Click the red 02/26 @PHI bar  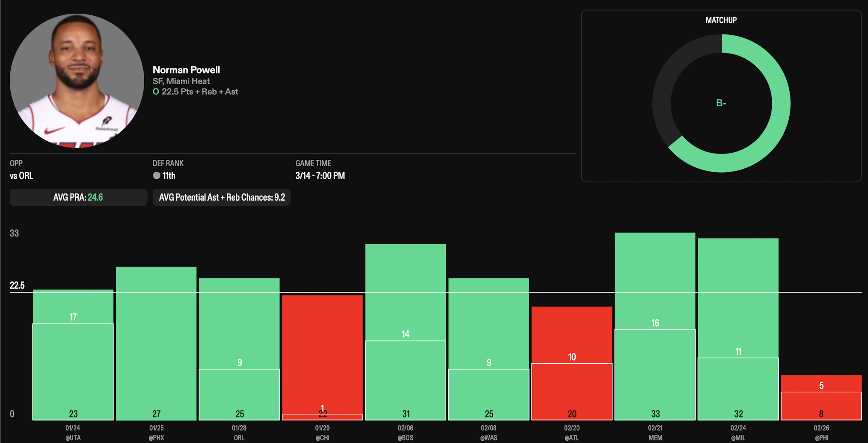821,398
